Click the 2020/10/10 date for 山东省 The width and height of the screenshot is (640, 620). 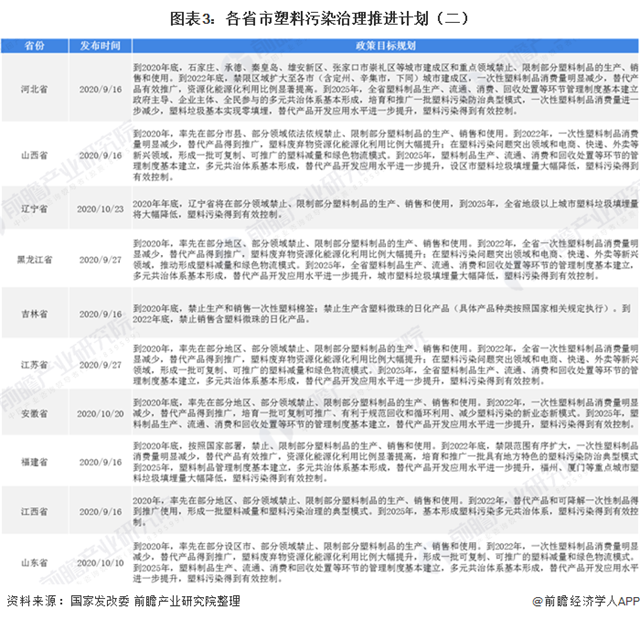(x=98, y=563)
